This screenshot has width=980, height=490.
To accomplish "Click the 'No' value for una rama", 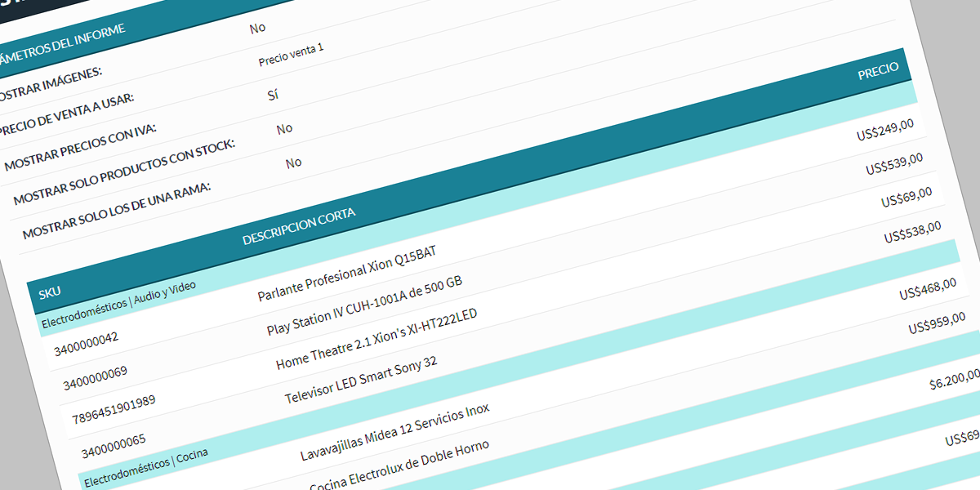I will [293, 163].
